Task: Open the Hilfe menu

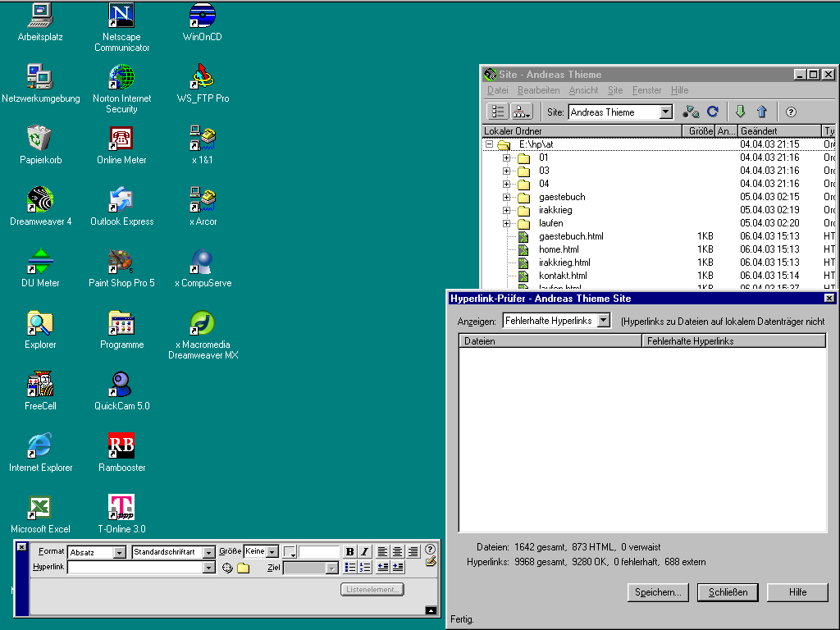Action: pos(679,90)
